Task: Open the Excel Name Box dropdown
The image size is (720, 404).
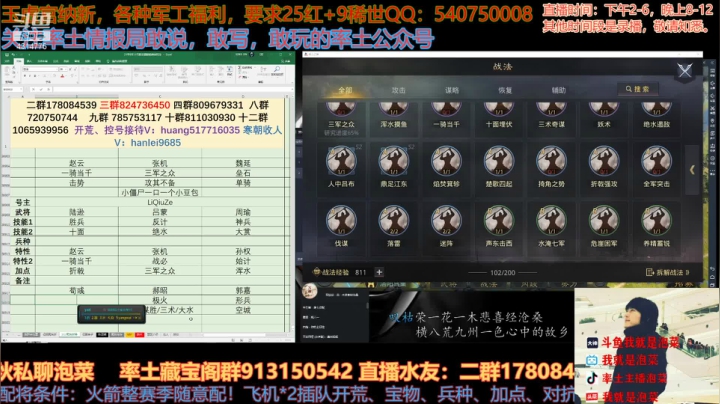Action: click(x=20, y=90)
